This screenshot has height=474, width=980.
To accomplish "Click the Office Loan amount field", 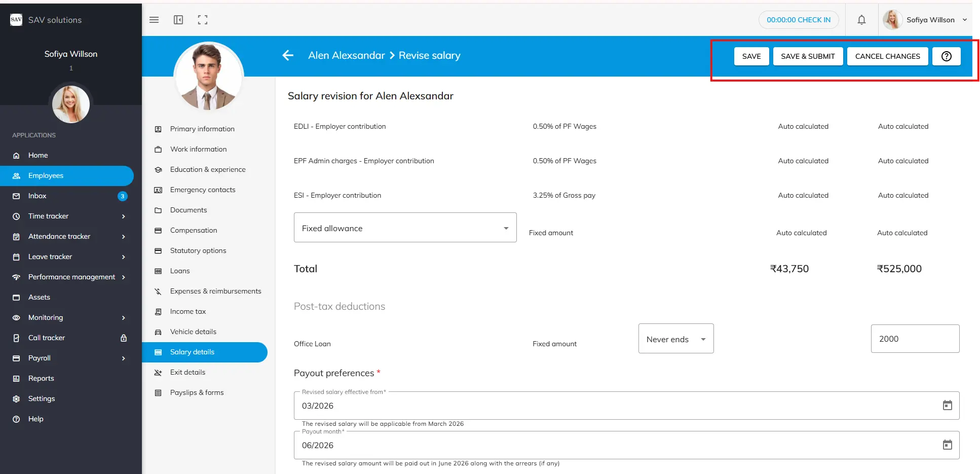I will (915, 339).
